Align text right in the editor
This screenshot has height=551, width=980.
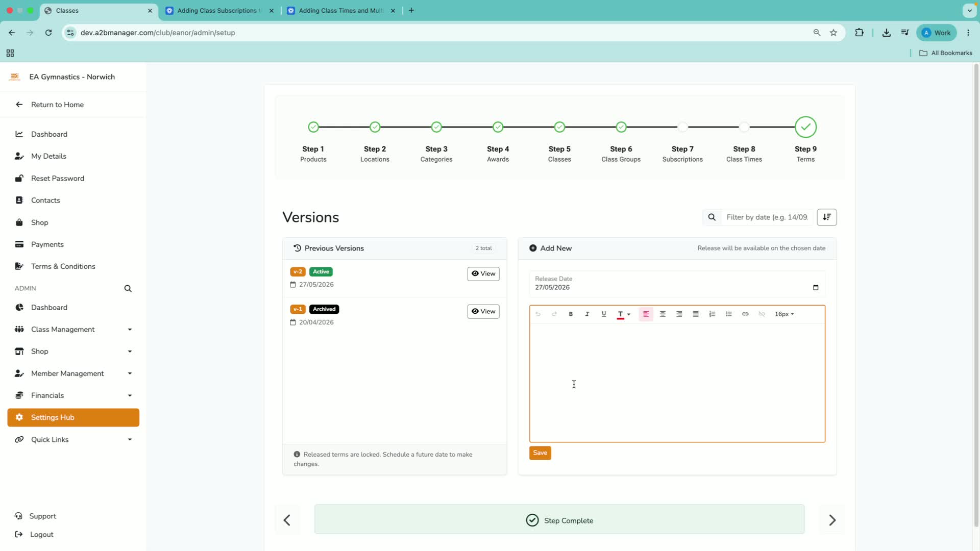679,314
